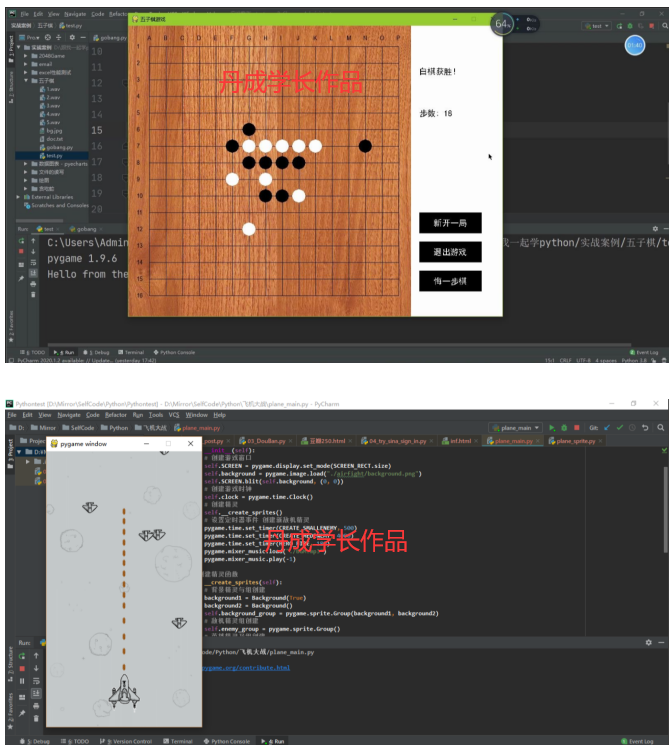Select gobang.py in project tree

[57, 147]
